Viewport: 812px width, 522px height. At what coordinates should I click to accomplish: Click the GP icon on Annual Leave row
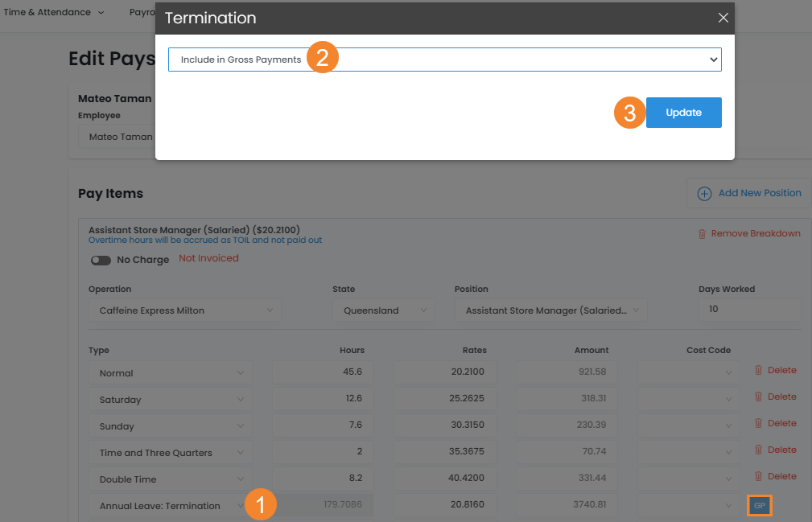[x=760, y=506]
